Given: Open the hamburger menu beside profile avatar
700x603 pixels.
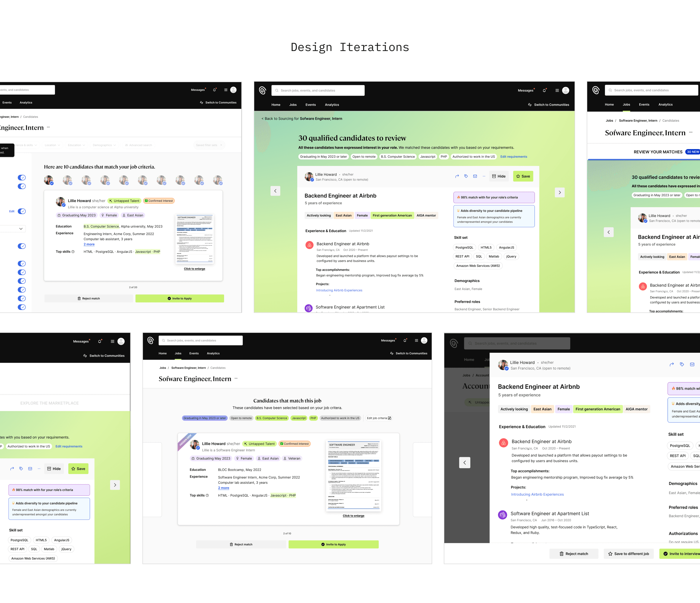Looking at the screenshot, I should (x=557, y=90).
